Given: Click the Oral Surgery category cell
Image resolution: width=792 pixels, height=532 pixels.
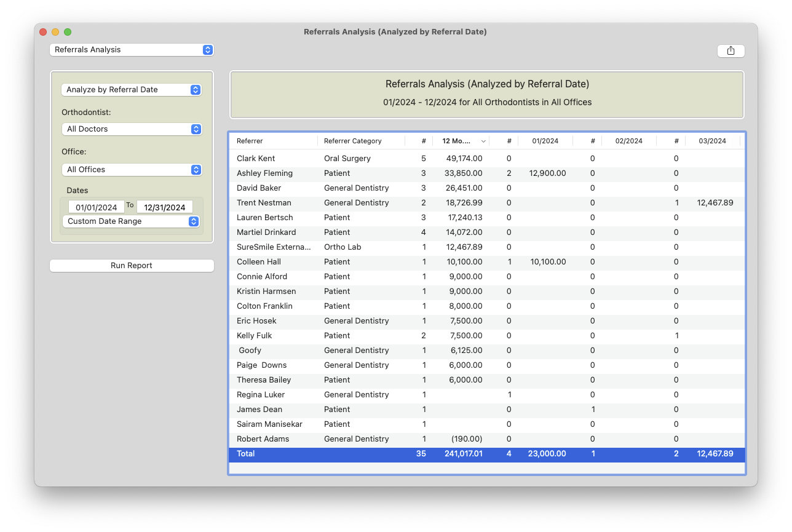Looking at the screenshot, I should 347,159.
